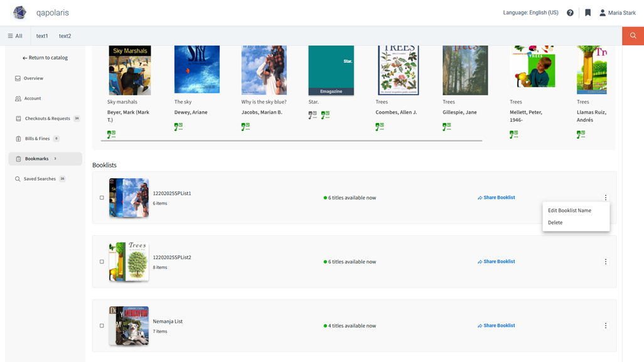Close the three-dot menu for 12202025SPList1
Image resolution: width=644 pixels, height=362 pixels.
coord(605,198)
